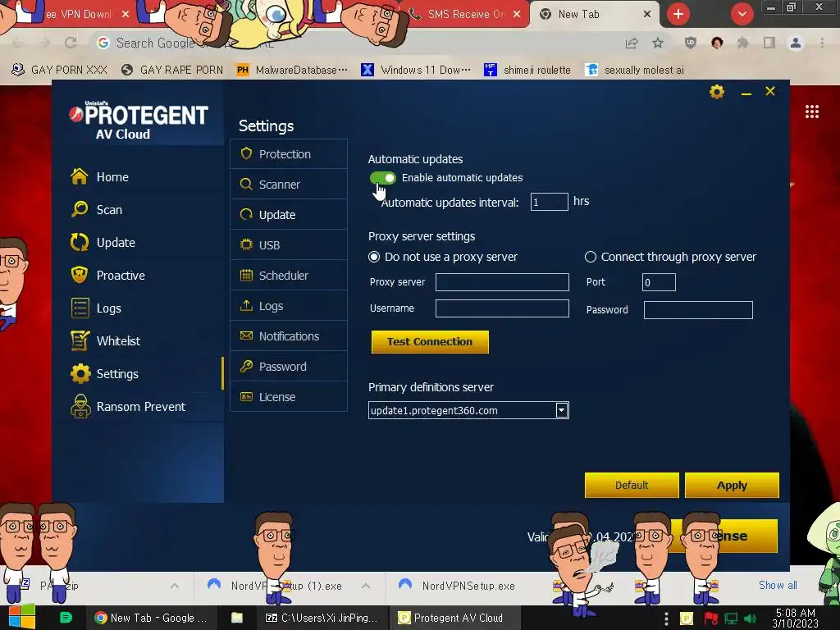The height and width of the screenshot is (630, 840).
Task: Toggle Chrome side panel icon
Action: click(x=769, y=43)
